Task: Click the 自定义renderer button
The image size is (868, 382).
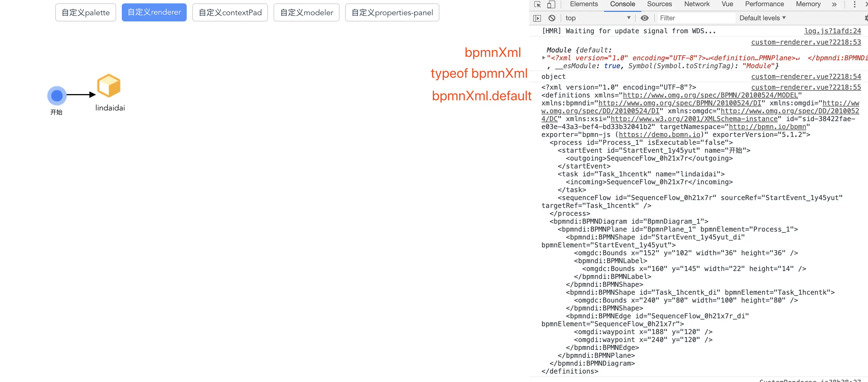Action: 154,12
